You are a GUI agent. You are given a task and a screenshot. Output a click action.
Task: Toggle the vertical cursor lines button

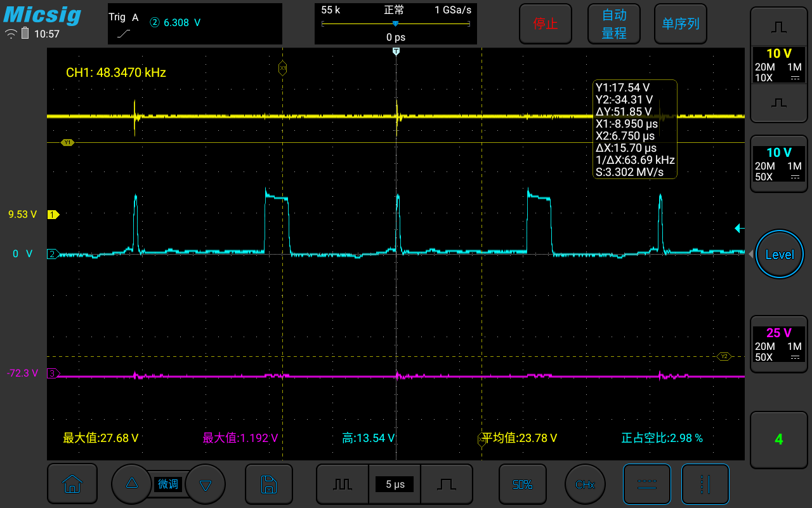point(705,485)
